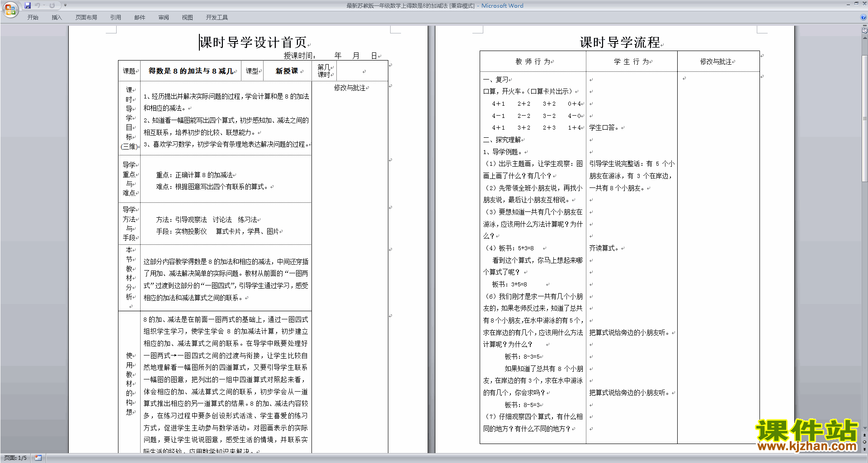Click the Previous Page double-arrow button
The height and width of the screenshot is (463, 868).
tap(865, 435)
